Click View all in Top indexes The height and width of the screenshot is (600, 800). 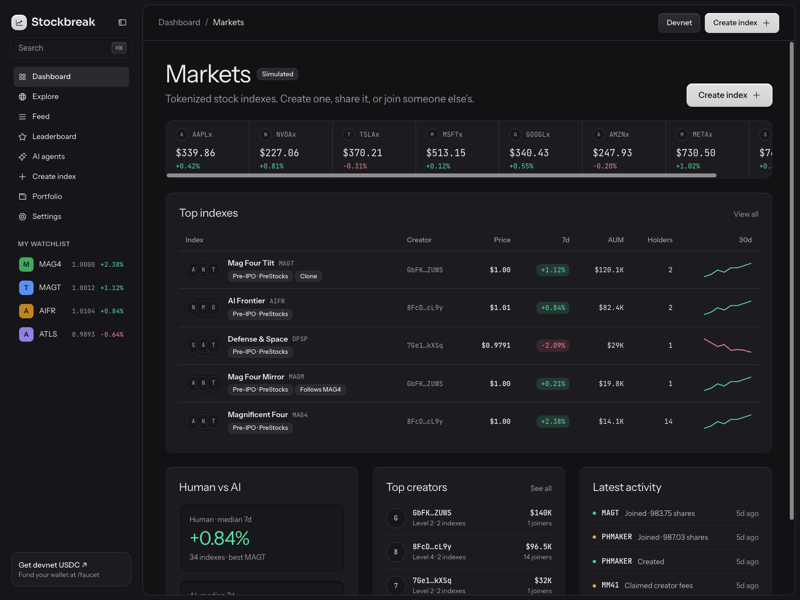coord(746,214)
